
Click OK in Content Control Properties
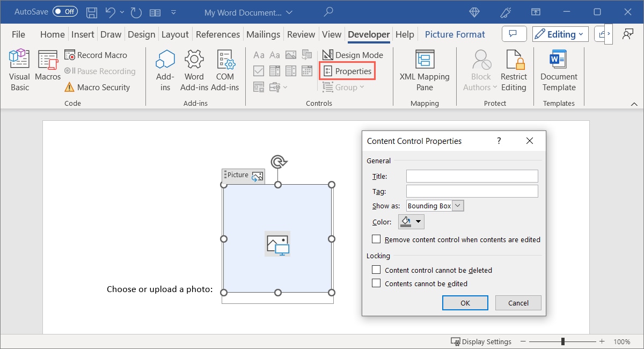click(465, 302)
